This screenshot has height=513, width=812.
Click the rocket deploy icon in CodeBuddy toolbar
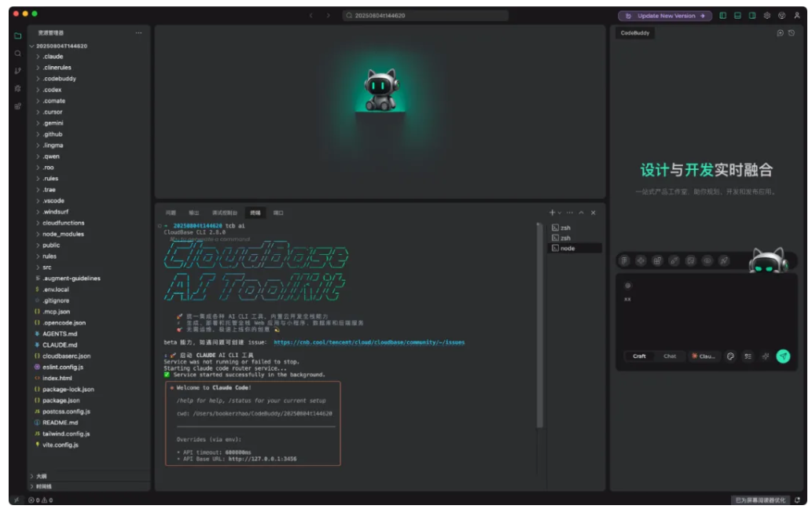click(x=724, y=261)
